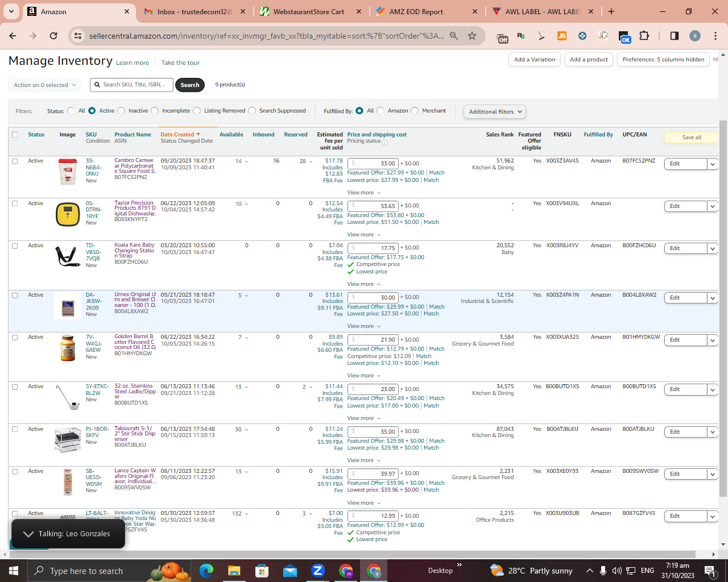Select the Incomplete status filter

pyautogui.click(x=155, y=111)
